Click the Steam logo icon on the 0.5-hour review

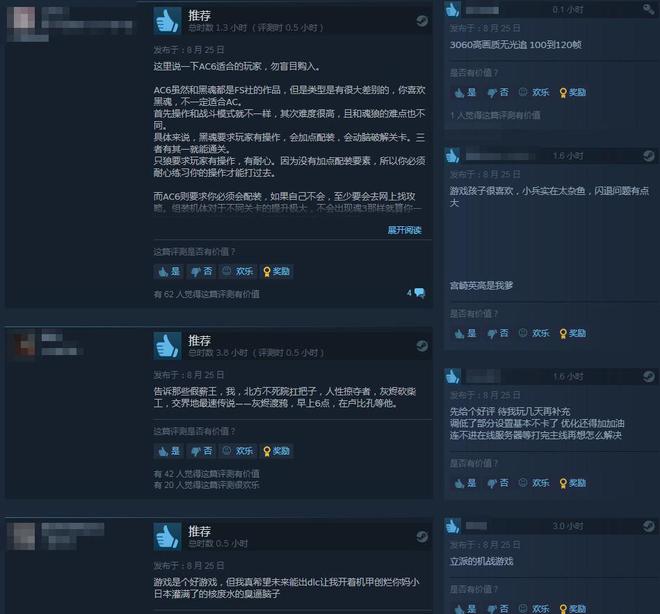[x=422, y=537]
